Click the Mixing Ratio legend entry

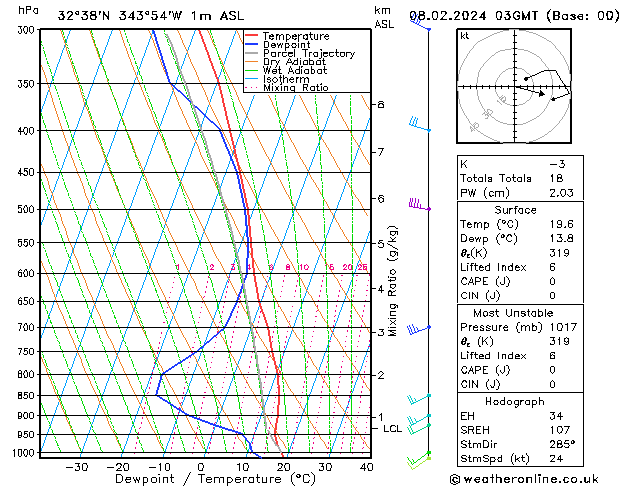[295, 88]
